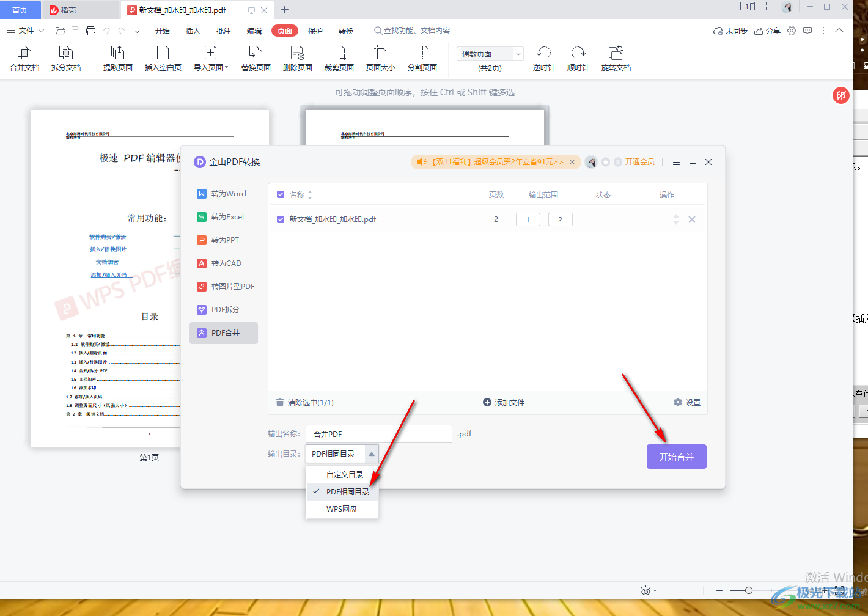Click the 输出名称 合并PDF input field
This screenshot has height=616, width=868.
coord(379,434)
